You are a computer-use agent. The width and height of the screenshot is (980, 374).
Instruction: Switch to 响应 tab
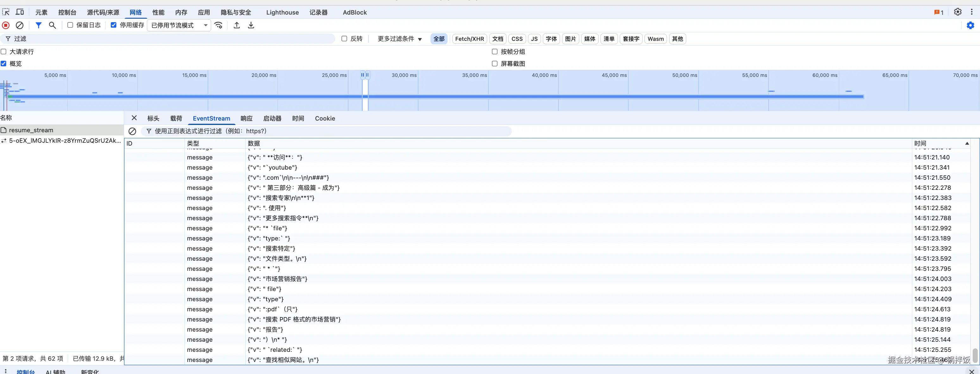pyautogui.click(x=246, y=118)
